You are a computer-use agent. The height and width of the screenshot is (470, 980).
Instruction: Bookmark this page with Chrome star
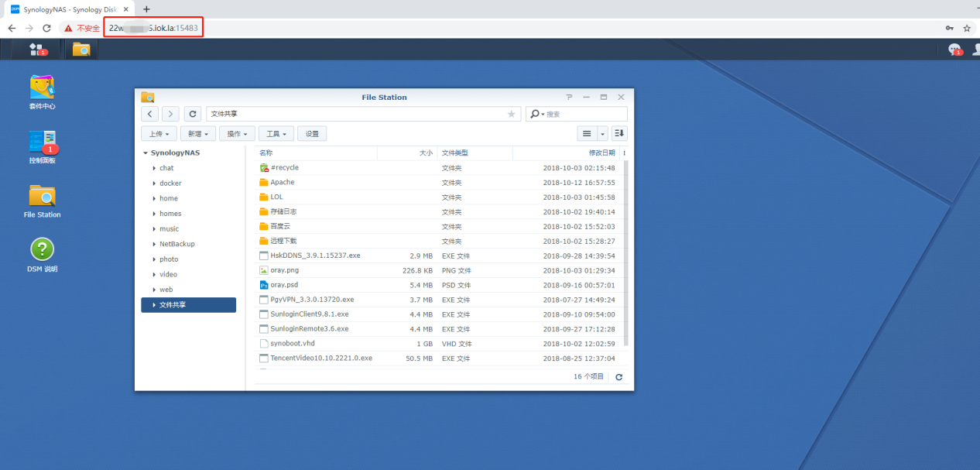point(967,28)
